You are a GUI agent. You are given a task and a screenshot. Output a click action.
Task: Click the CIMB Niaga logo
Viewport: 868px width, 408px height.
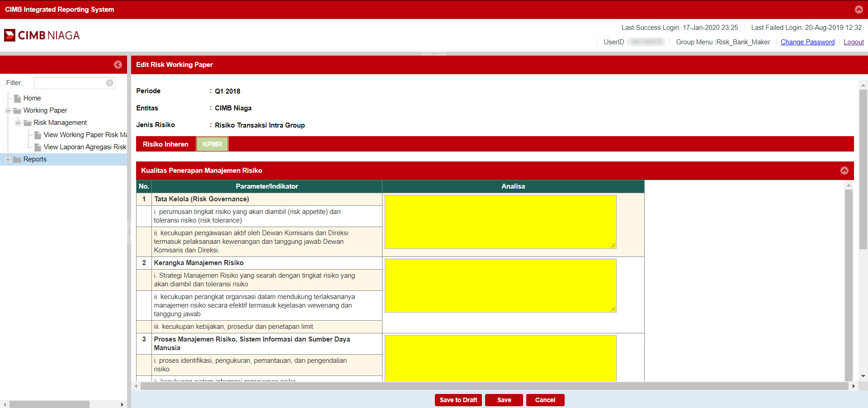pyautogui.click(x=42, y=35)
